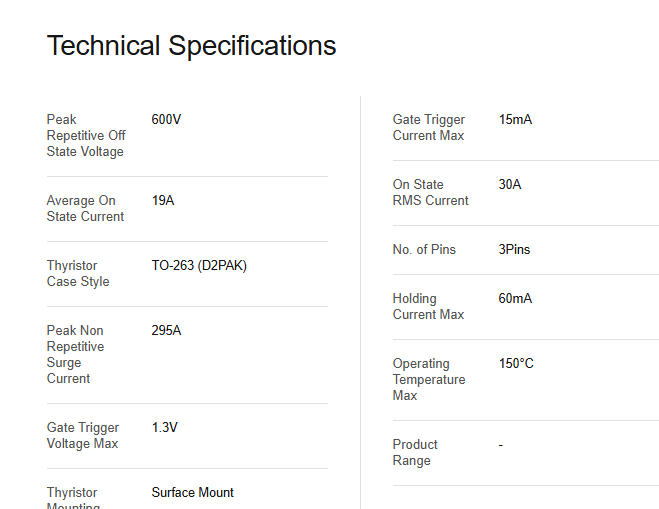The height and width of the screenshot is (509, 659).
Task: Select the 60mA holding current value
Action: click(515, 298)
